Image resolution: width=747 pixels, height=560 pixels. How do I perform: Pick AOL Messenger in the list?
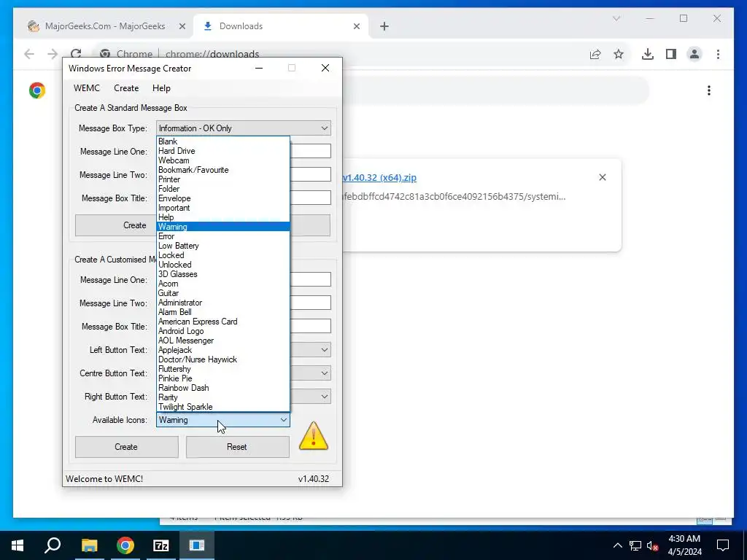223,341
